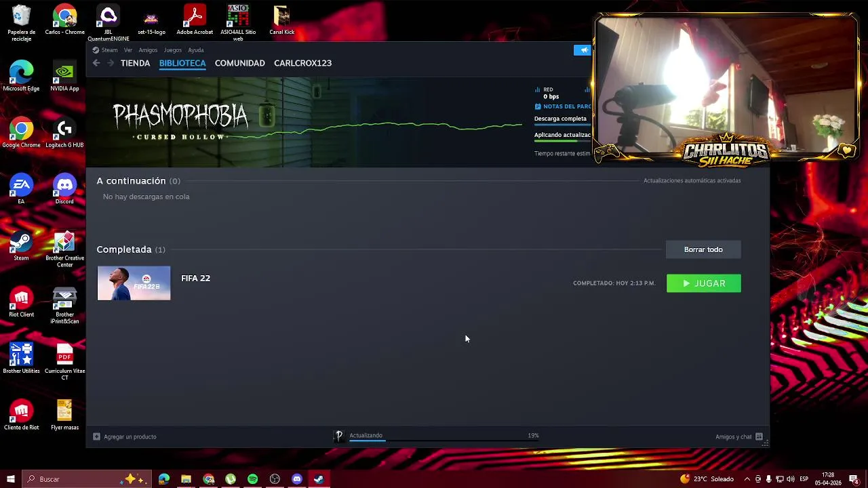Click the NOTAS DEL PARCHE calendar icon
This screenshot has height=488, width=868.
538,106
